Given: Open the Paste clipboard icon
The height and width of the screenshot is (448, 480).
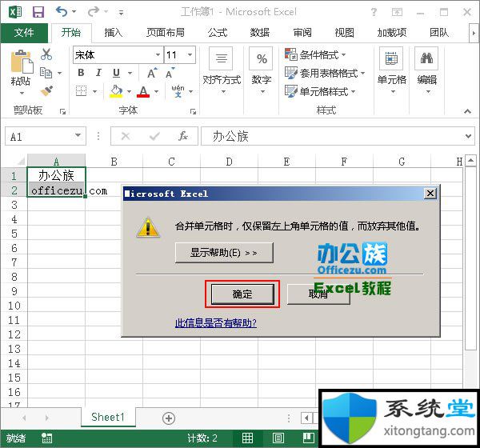Looking at the screenshot, I should pos(21,62).
